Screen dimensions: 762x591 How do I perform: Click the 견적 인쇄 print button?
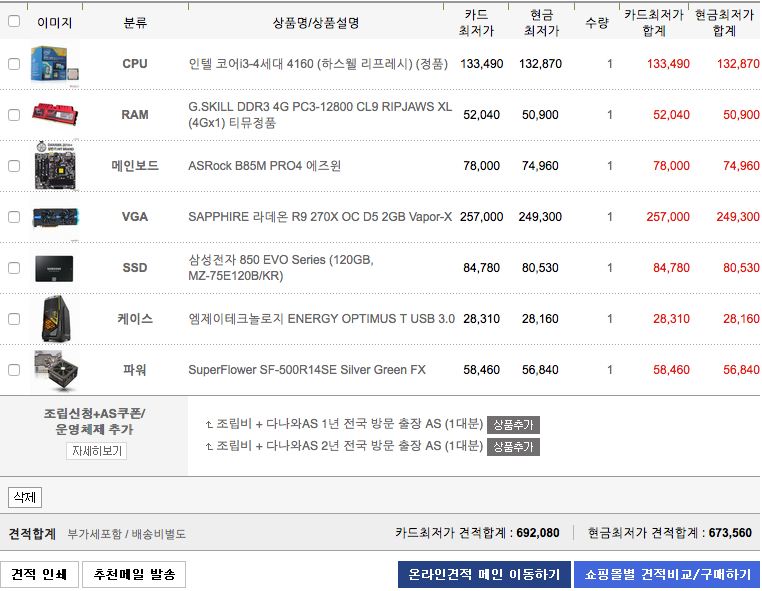(x=39, y=574)
